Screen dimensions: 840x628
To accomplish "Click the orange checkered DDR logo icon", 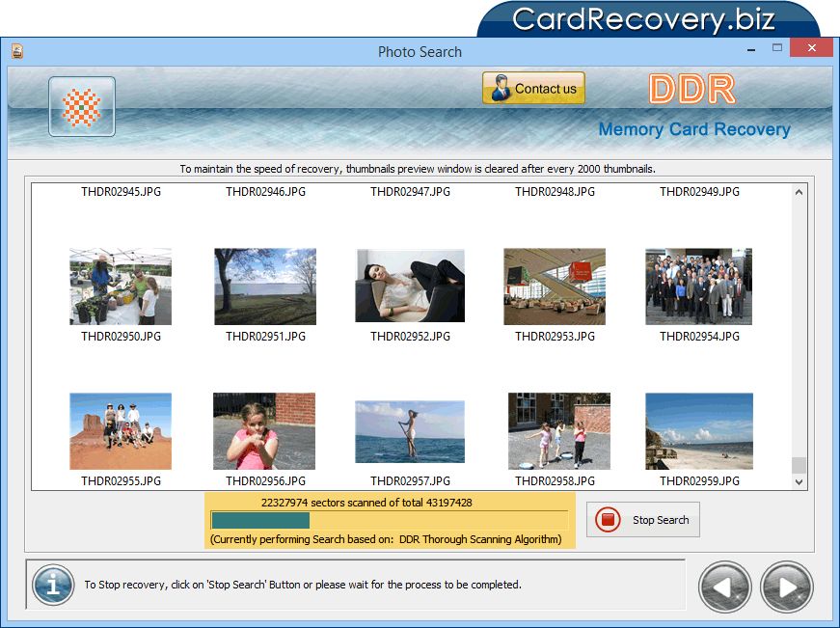I will click(x=81, y=107).
